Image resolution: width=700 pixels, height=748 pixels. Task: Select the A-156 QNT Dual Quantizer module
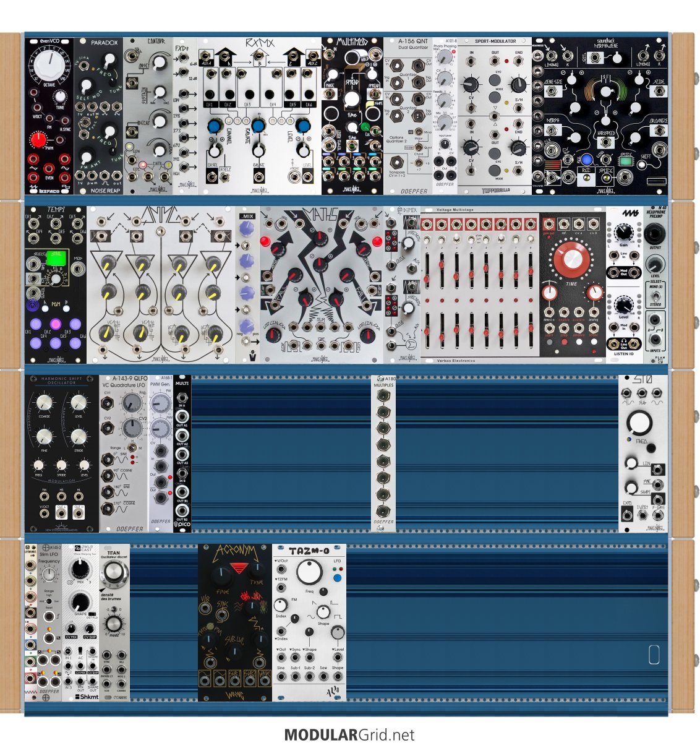pos(408,116)
